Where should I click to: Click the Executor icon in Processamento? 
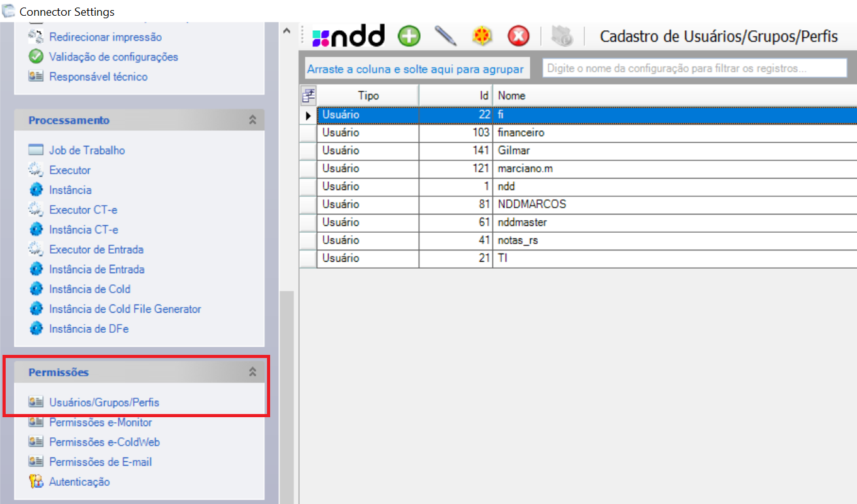(36, 170)
